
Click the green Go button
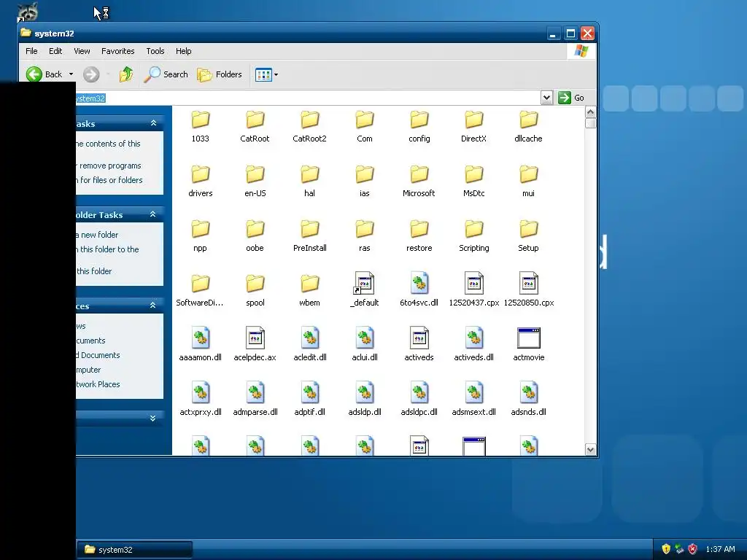(x=571, y=98)
